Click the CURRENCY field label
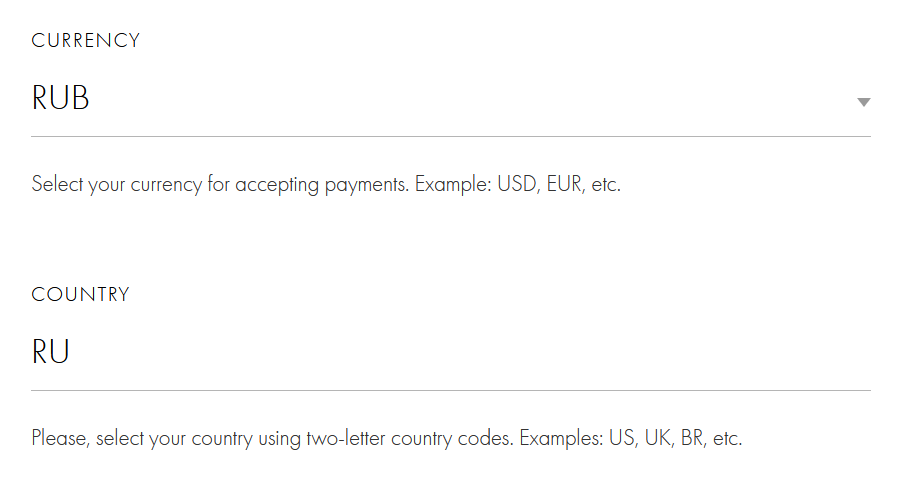This screenshot has width=922, height=487. click(86, 41)
